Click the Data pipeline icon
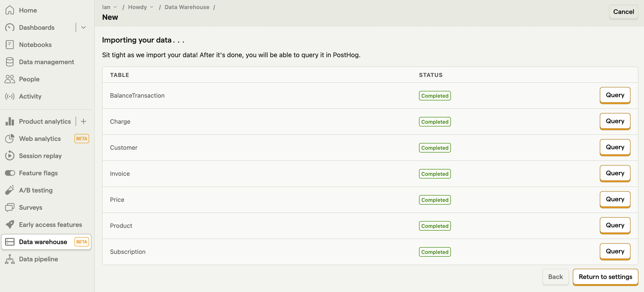Screen dimensions: 644x292 10,259
